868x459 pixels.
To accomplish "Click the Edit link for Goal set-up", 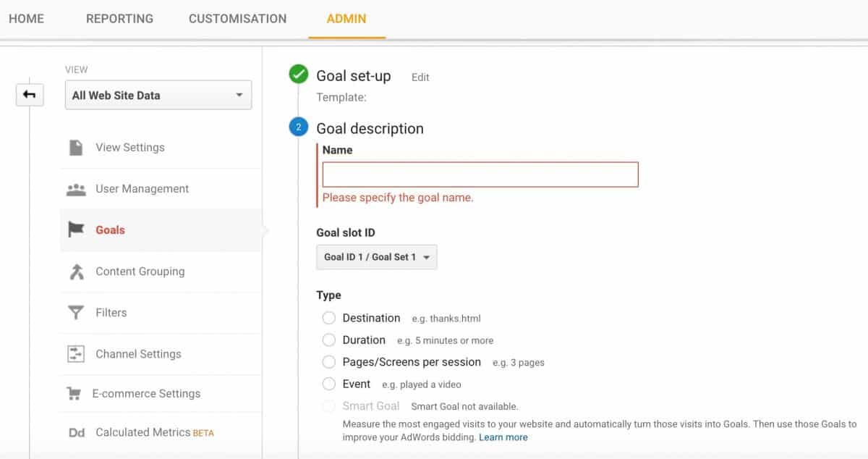I will tap(420, 77).
